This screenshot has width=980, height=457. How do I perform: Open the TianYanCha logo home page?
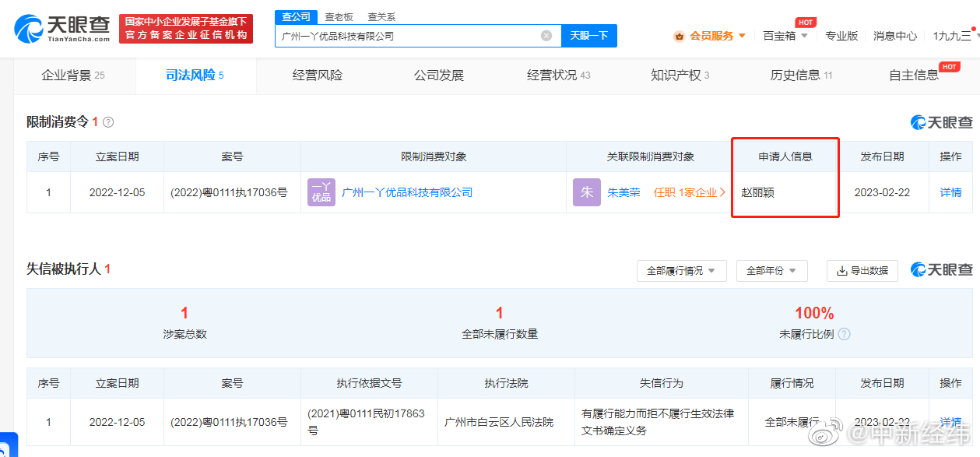tap(62, 29)
